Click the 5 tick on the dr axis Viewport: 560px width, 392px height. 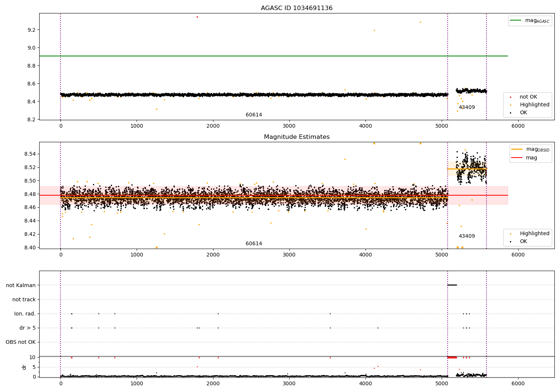click(34, 367)
